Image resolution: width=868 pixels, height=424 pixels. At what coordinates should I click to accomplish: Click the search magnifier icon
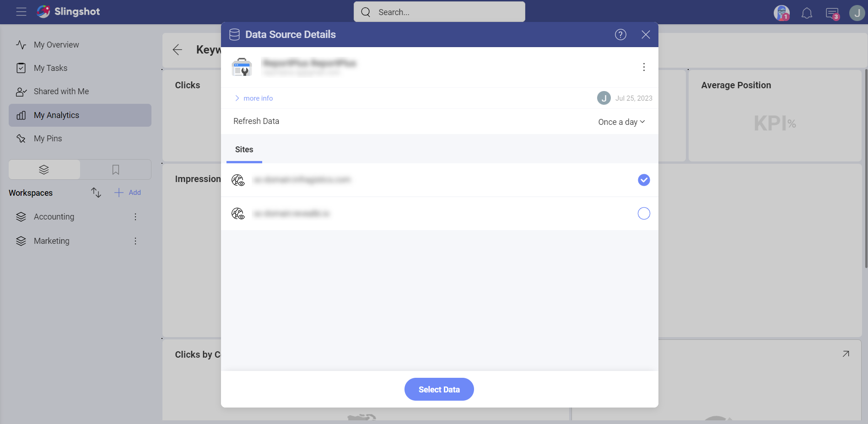point(366,12)
